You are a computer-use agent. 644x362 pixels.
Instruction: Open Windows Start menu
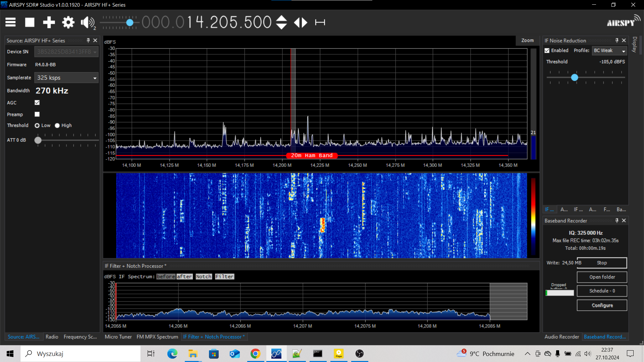click(10, 354)
